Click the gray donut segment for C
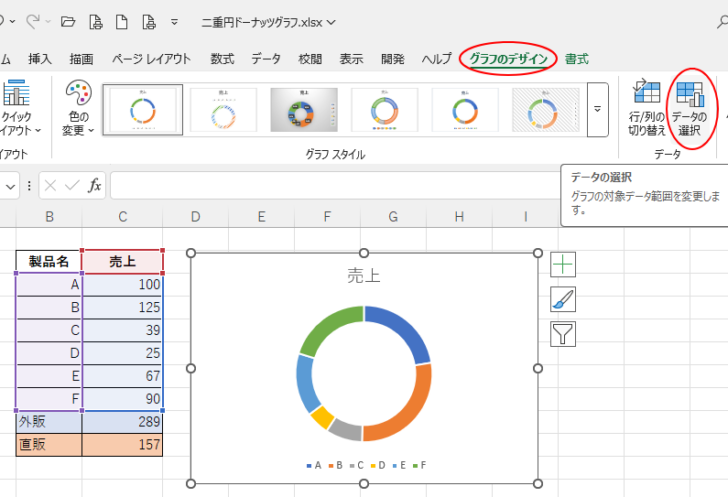728x497 pixels. [x=346, y=430]
